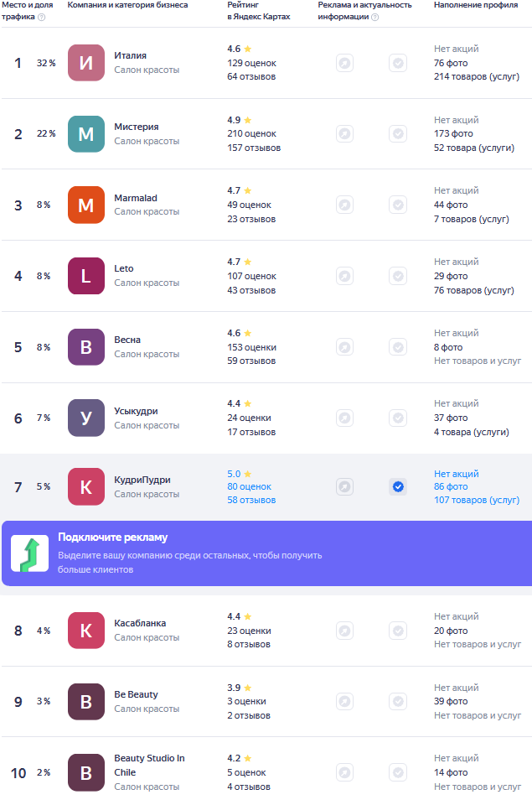Open the orange Marmalad avatar

(x=86, y=205)
